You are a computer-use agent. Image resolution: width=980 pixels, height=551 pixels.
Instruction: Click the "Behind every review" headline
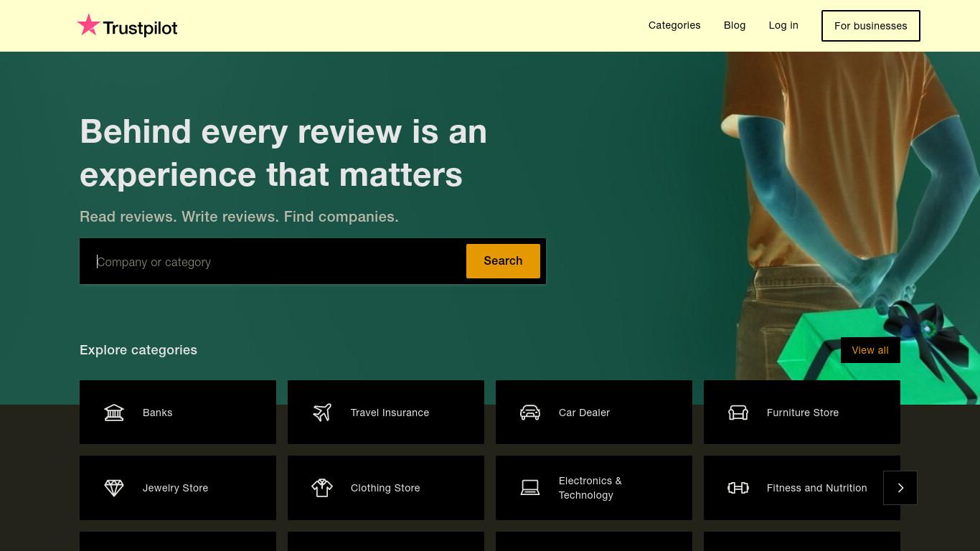tap(283, 153)
